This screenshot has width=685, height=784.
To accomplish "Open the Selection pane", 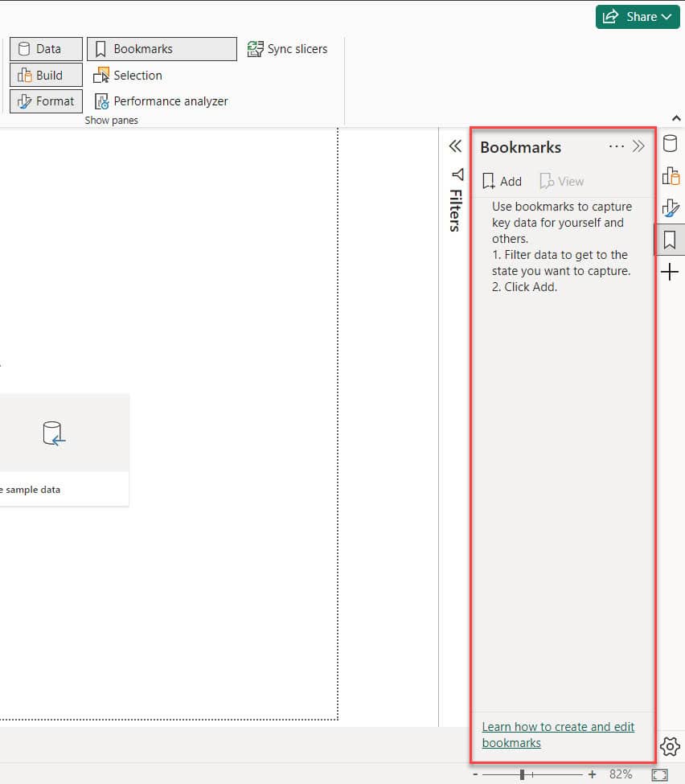I will click(x=128, y=76).
